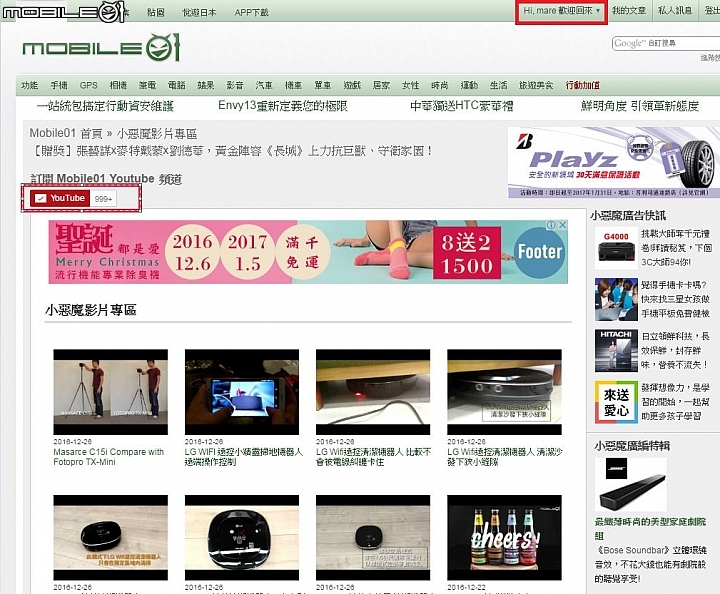720x594 pixels.
Task: Play the robot vacuum under-sofa video thumbnail
Action: coord(505,392)
